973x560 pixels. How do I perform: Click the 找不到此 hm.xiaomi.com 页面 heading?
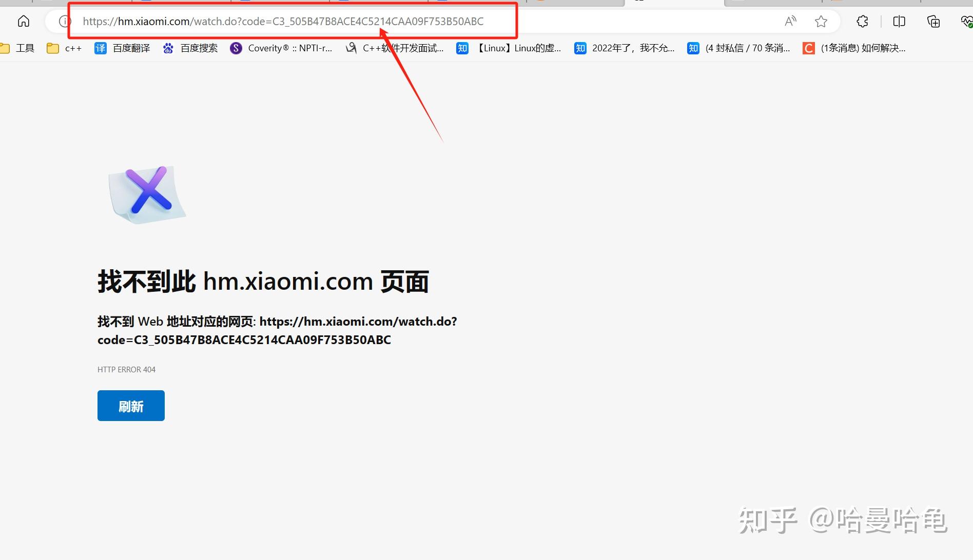263,282
